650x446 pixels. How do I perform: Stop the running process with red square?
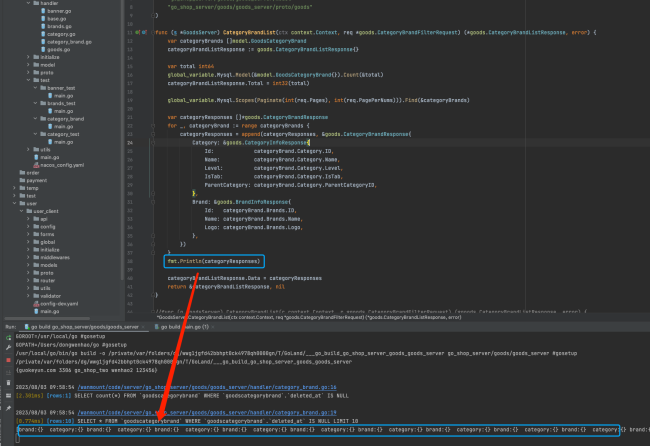point(8,360)
